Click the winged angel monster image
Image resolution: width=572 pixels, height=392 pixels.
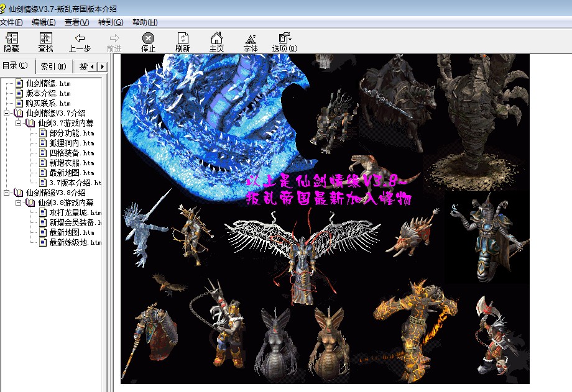coord(302,255)
